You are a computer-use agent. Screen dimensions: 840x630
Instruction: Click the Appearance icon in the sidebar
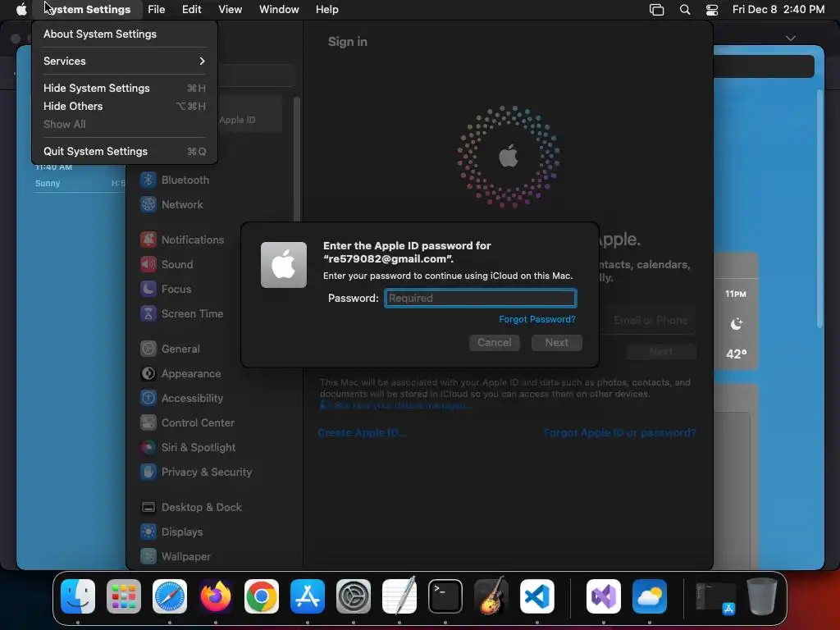click(148, 373)
